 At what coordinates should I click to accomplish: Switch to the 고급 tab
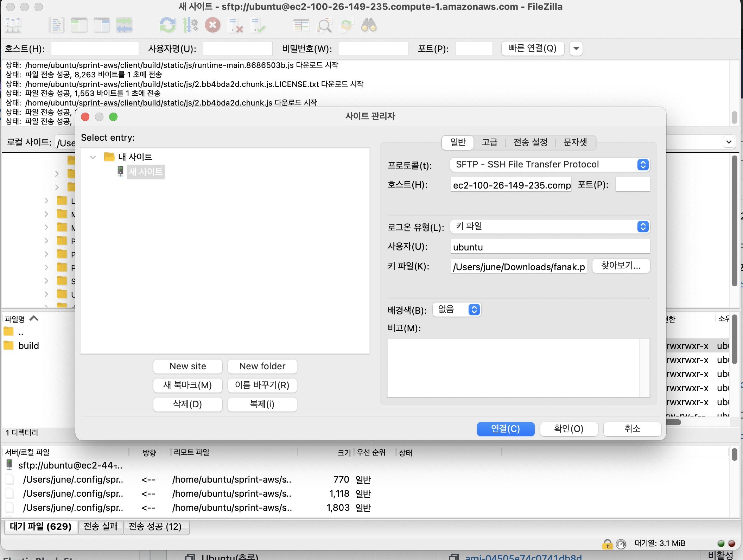click(490, 142)
